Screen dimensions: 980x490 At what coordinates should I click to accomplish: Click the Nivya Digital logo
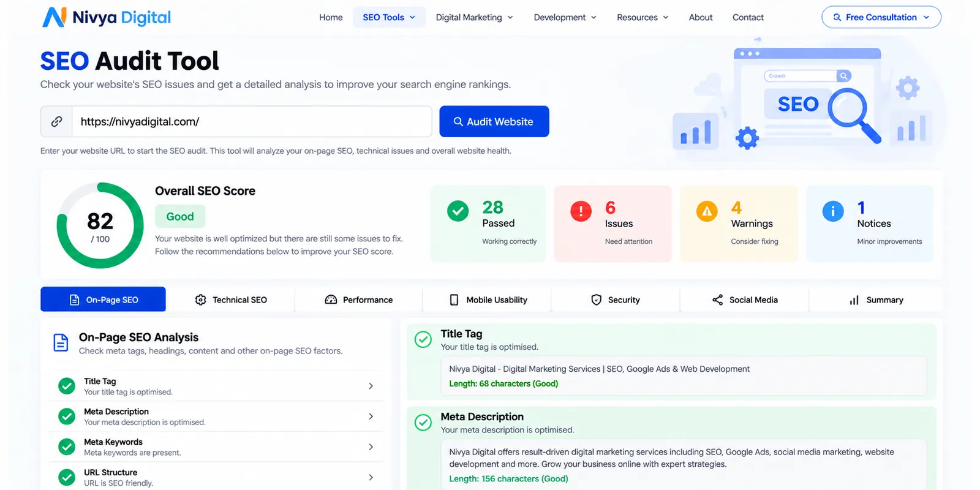pos(107,17)
